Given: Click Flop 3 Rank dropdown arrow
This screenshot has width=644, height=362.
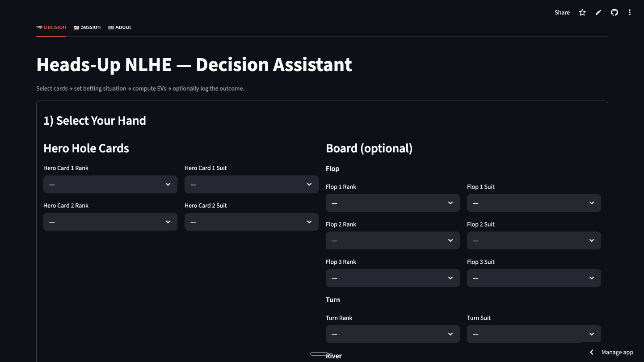Looking at the screenshot, I should pyautogui.click(x=450, y=278).
